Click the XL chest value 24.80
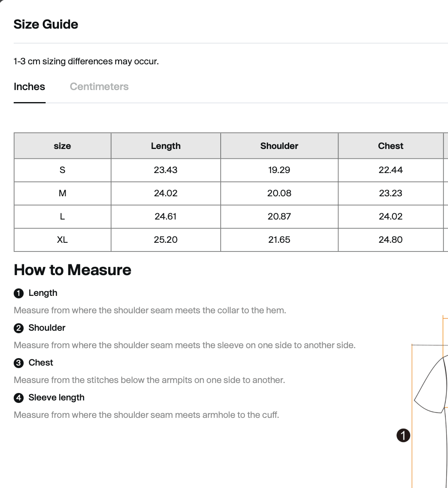 (x=390, y=240)
